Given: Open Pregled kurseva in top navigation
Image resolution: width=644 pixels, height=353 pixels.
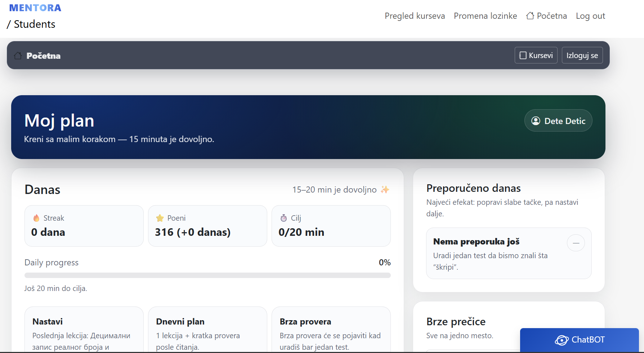Looking at the screenshot, I should 415,16.
